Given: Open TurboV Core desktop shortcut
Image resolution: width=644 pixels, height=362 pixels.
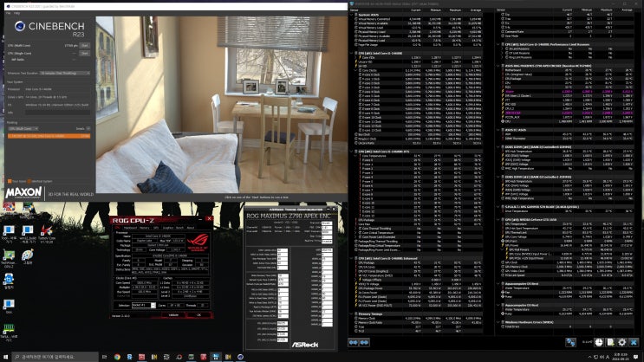Looking at the screenshot, I should tap(47, 234).
